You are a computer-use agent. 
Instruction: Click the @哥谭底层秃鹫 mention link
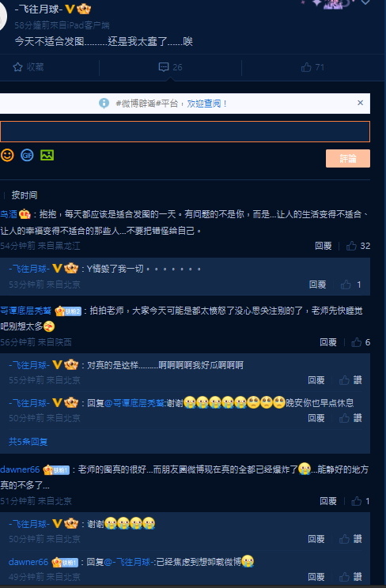(134, 403)
